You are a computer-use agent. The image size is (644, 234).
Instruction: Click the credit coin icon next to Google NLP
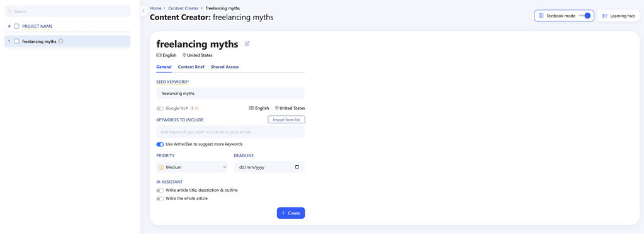(196, 108)
